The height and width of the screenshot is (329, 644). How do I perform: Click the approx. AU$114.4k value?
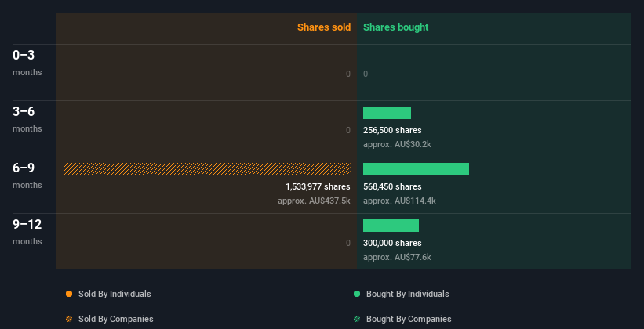[x=399, y=201]
